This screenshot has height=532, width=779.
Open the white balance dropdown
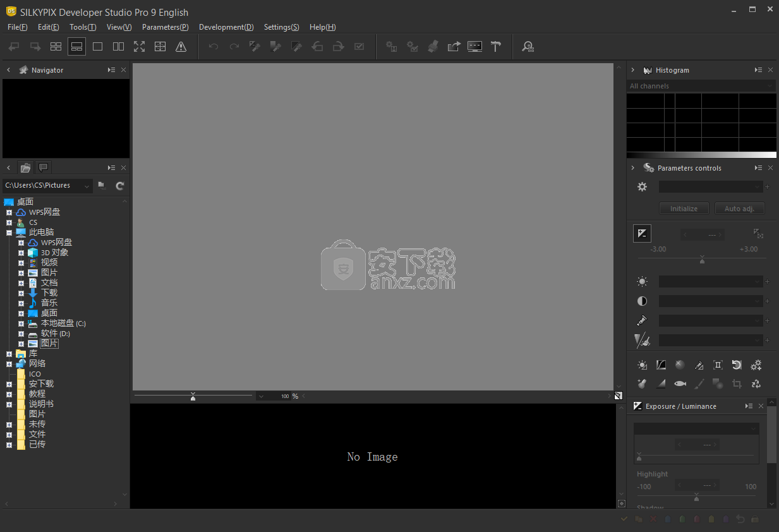pos(711,282)
